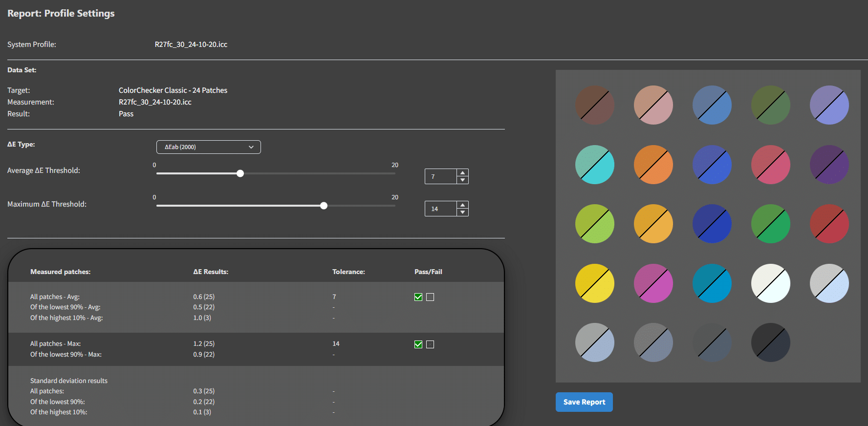This screenshot has height=426, width=868.
Task: Check the Fail box for All patches Max
Action: (x=430, y=344)
